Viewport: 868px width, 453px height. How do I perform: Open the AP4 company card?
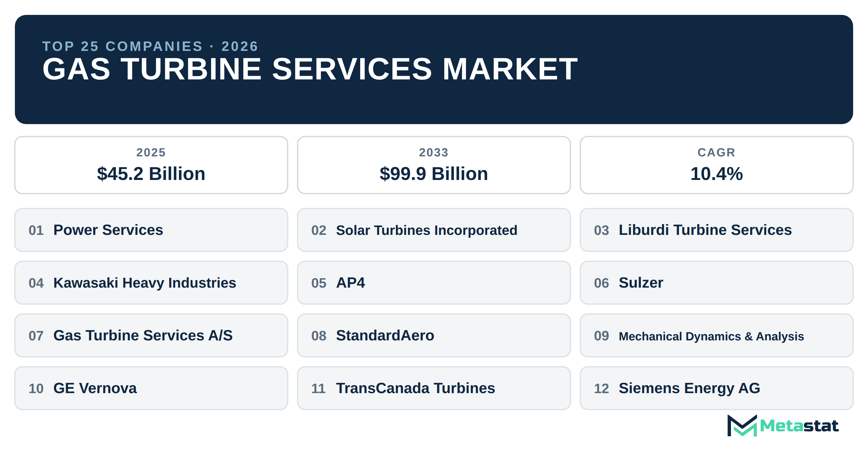(434, 283)
